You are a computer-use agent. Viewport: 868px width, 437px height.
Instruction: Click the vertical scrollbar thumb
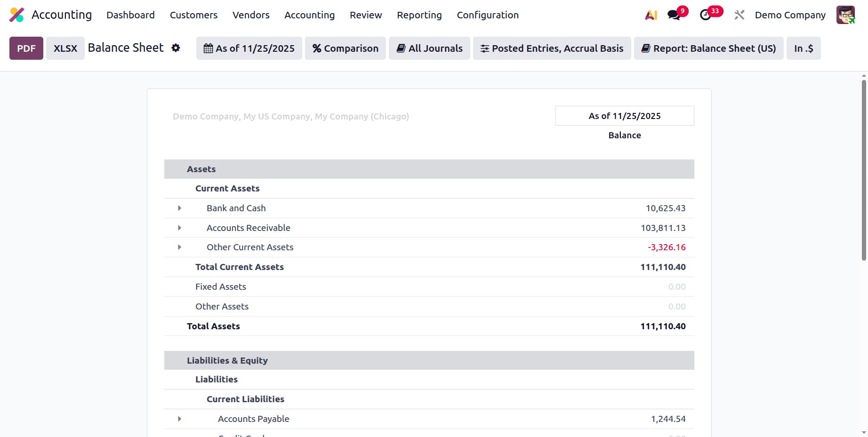pos(864,170)
